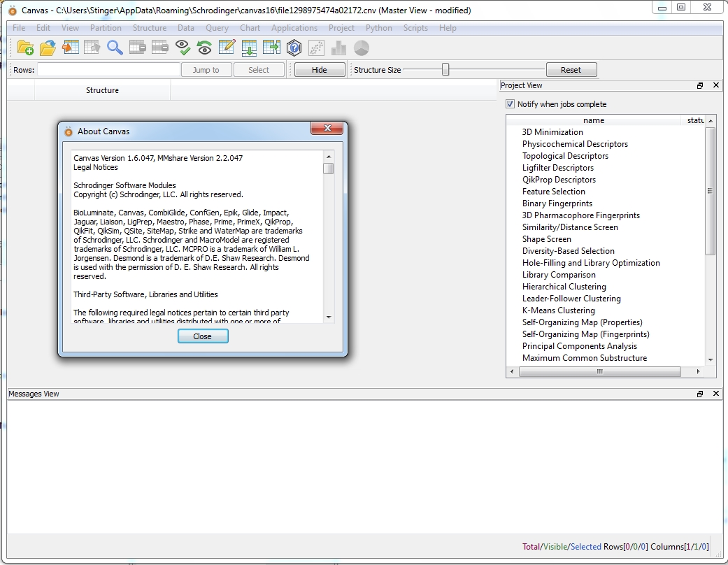Image resolution: width=728 pixels, height=565 pixels.
Task: Open the Help menu
Action: tap(448, 28)
